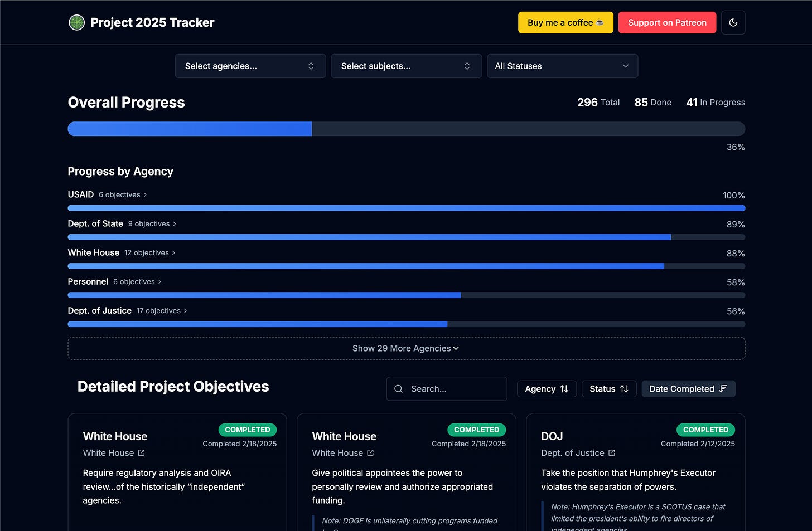This screenshot has width=812, height=531.
Task: Open the Support on Patreon link
Action: pyautogui.click(x=667, y=23)
